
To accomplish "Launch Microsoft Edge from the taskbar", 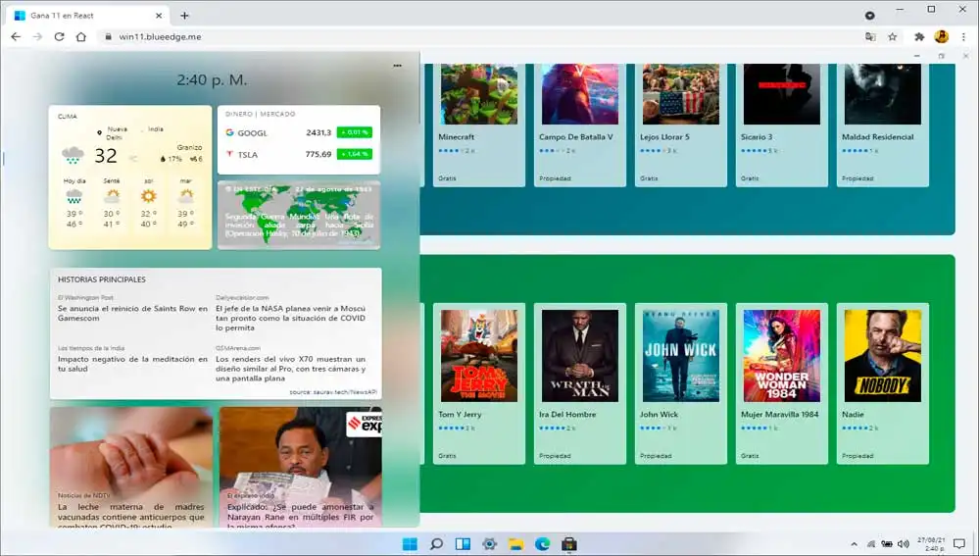I will [x=542, y=544].
